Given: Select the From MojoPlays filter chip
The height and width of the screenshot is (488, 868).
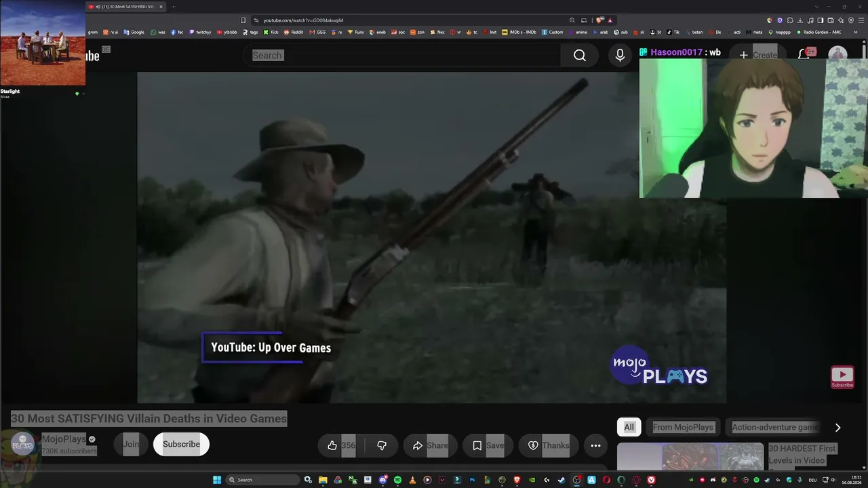Looking at the screenshot, I should (683, 427).
